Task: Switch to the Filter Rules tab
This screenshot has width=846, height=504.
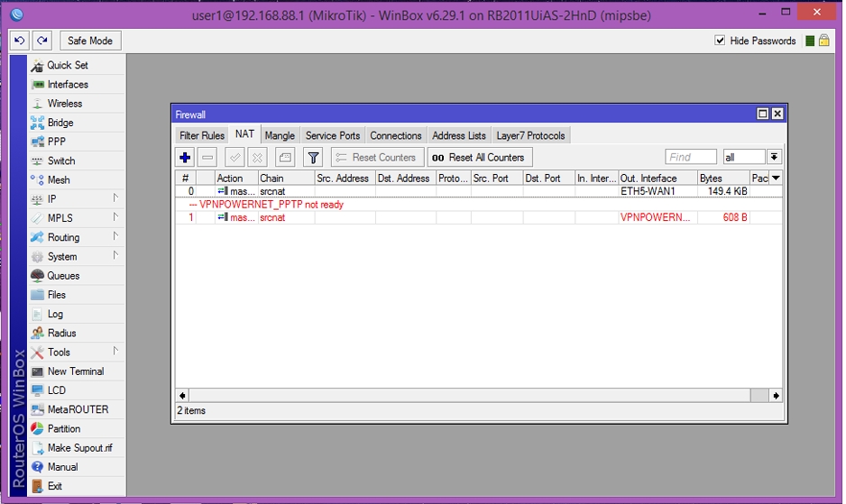Action: pos(202,135)
